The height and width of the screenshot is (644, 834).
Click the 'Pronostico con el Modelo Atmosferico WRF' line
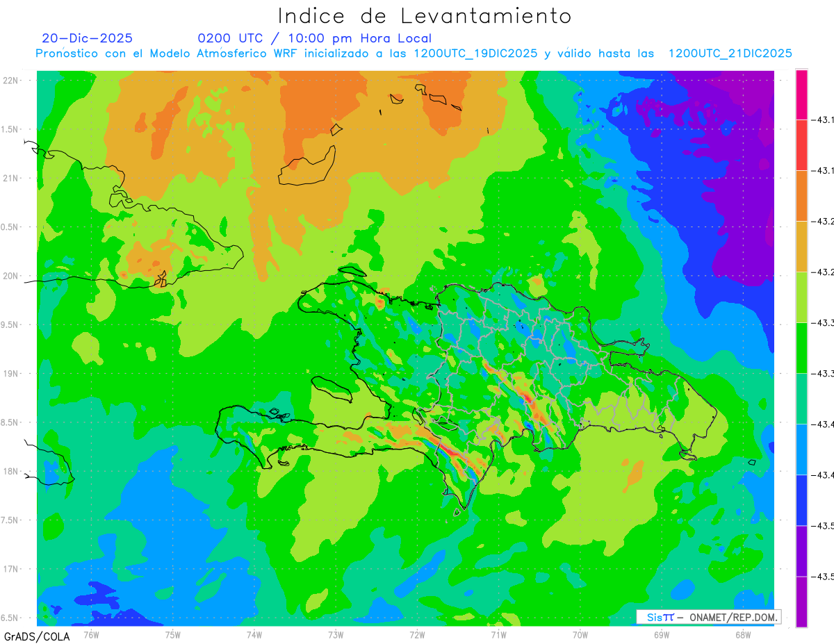pyautogui.click(x=414, y=53)
